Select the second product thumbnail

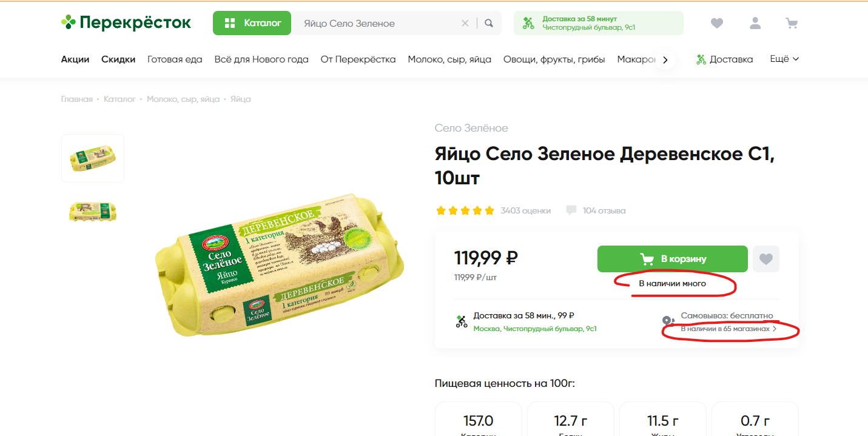[93, 211]
